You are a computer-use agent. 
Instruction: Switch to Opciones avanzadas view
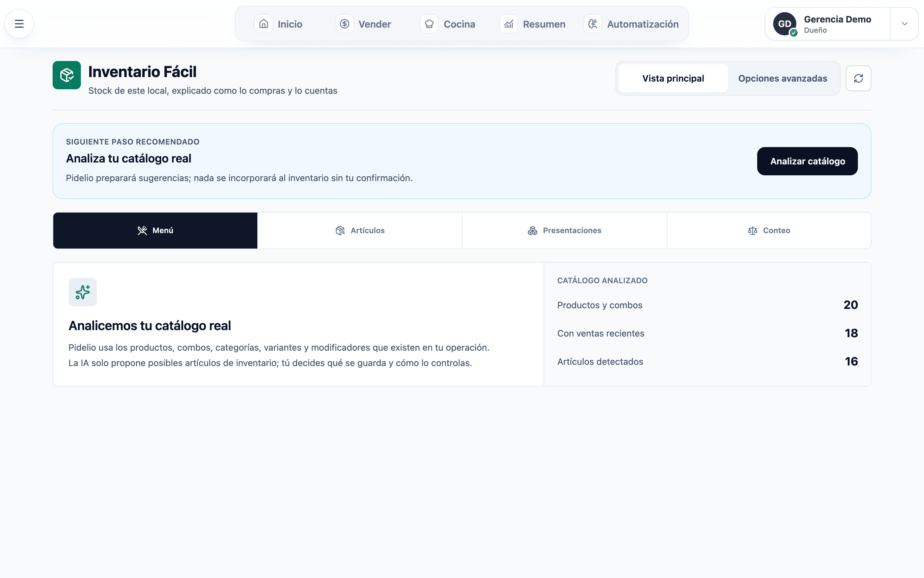783,78
